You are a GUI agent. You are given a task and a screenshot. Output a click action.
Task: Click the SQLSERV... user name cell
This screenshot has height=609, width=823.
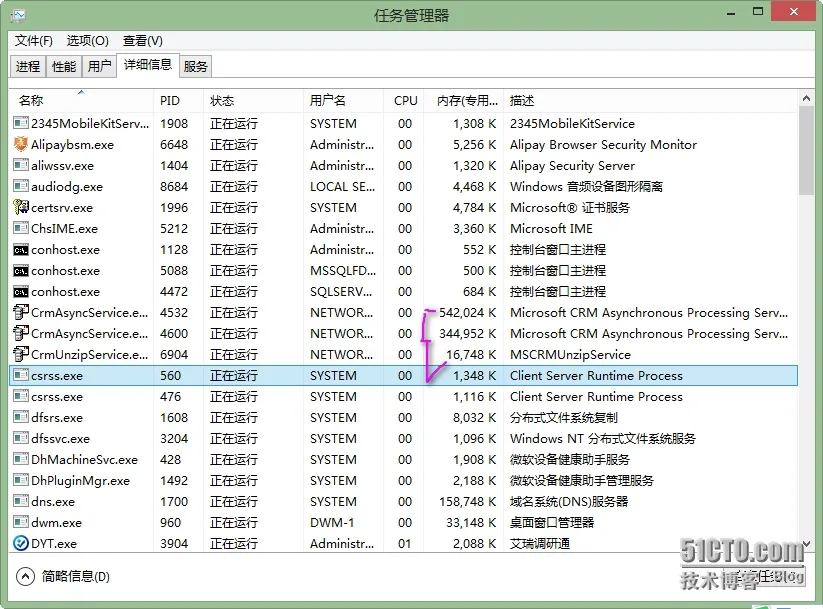tap(341, 291)
